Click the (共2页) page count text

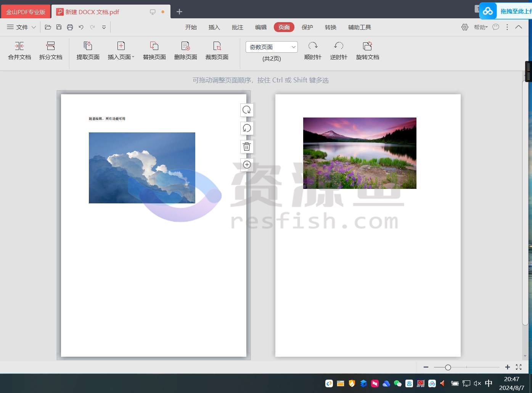[x=272, y=59]
